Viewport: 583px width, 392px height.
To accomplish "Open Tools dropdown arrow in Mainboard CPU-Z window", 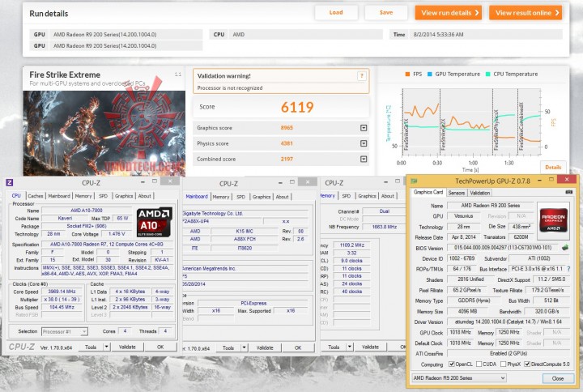I will [244, 347].
